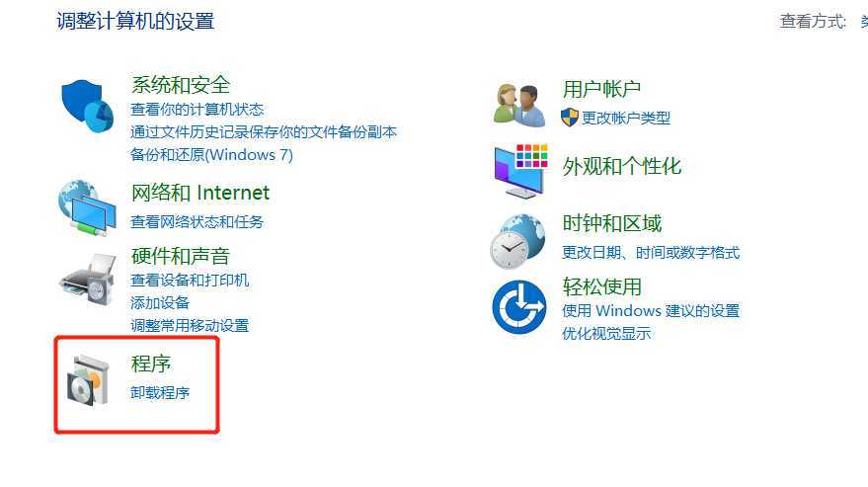Image resolution: width=868 pixels, height=487 pixels.
Task: Open the 系统和安全 category heading
Action: tap(181, 85)
